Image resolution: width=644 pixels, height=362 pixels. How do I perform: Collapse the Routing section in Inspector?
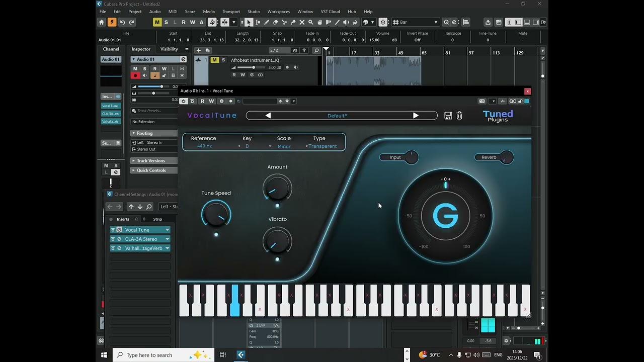[x=154, y=133]
